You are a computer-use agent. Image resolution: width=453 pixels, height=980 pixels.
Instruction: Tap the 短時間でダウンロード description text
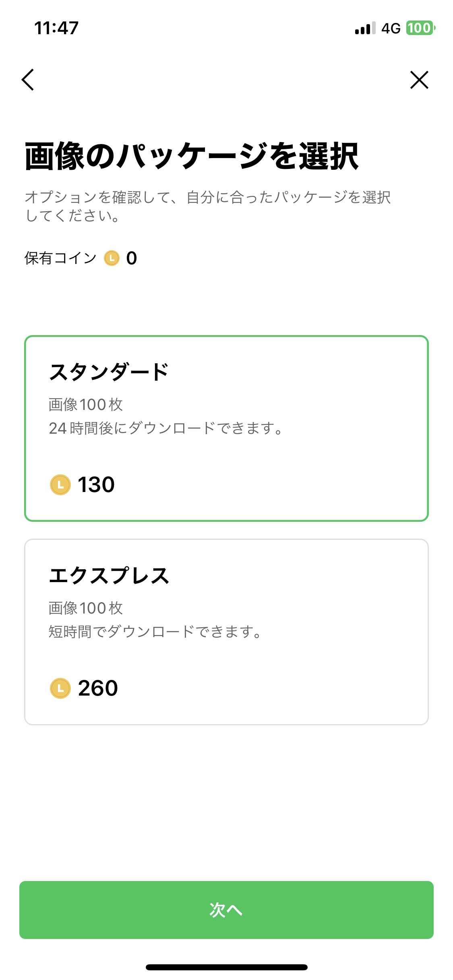155,632
